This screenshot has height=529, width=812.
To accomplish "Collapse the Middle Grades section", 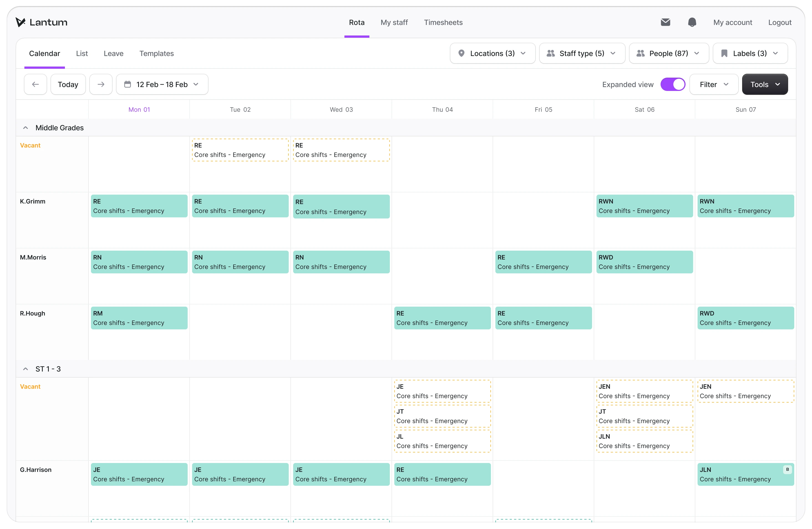I will click(26, 128).
